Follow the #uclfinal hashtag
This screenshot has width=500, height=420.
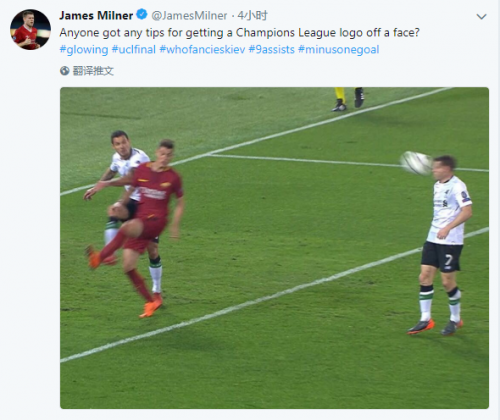pyautogui.click(x=134, y=50)
